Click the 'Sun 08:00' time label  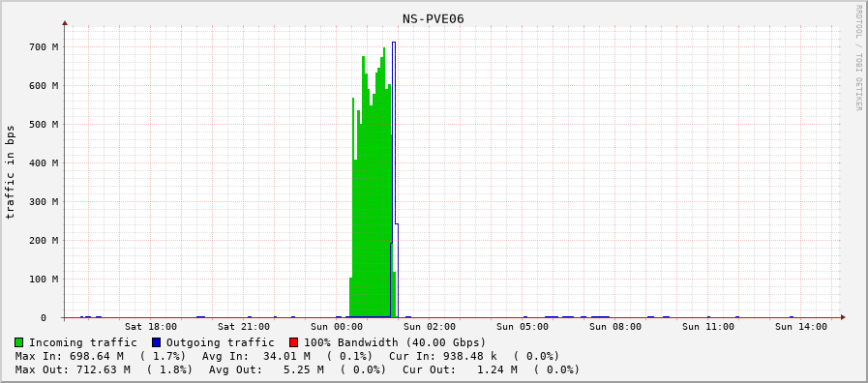tap(615, 327)
